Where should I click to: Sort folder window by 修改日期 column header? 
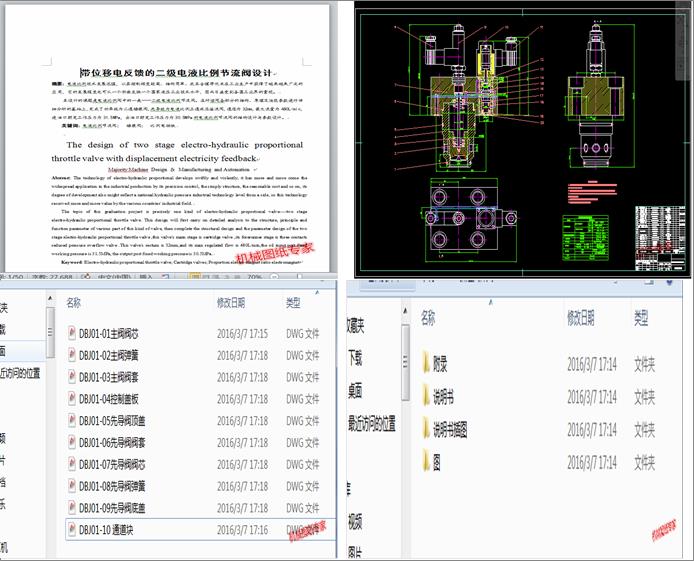pyautogui.click(x=581, y=318)
